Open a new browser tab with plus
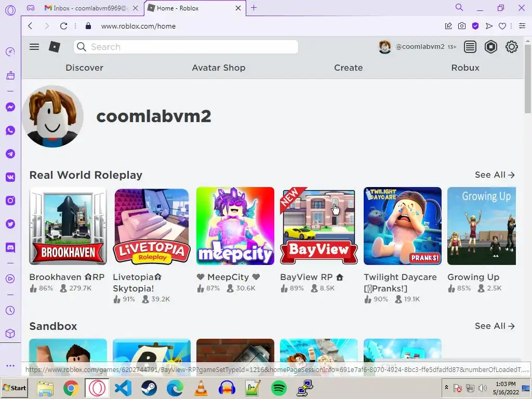 coord(254,7)
